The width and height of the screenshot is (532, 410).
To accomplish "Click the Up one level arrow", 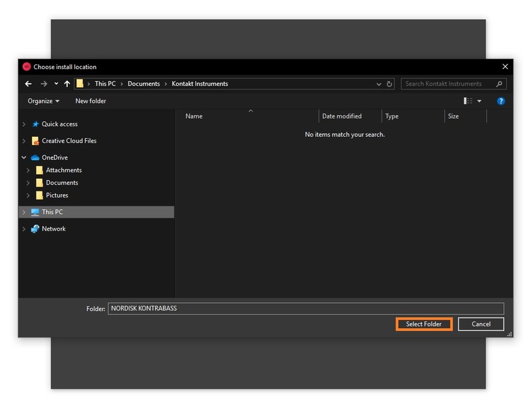I will [67, 84].
